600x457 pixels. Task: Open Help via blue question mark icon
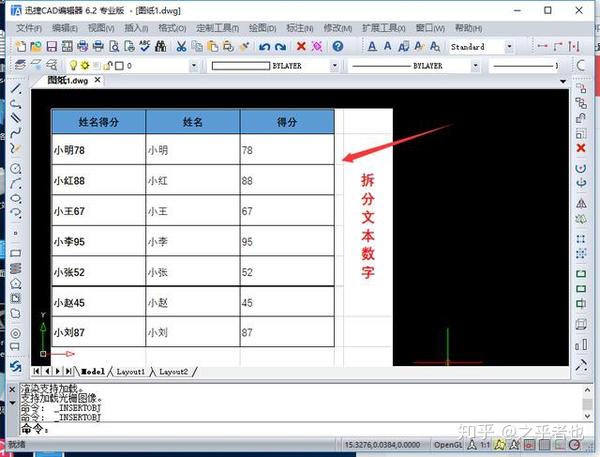coord(338,46)
